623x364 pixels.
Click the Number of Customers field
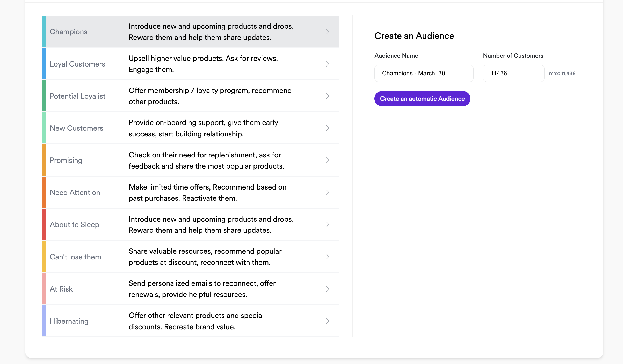coord(513,73)
